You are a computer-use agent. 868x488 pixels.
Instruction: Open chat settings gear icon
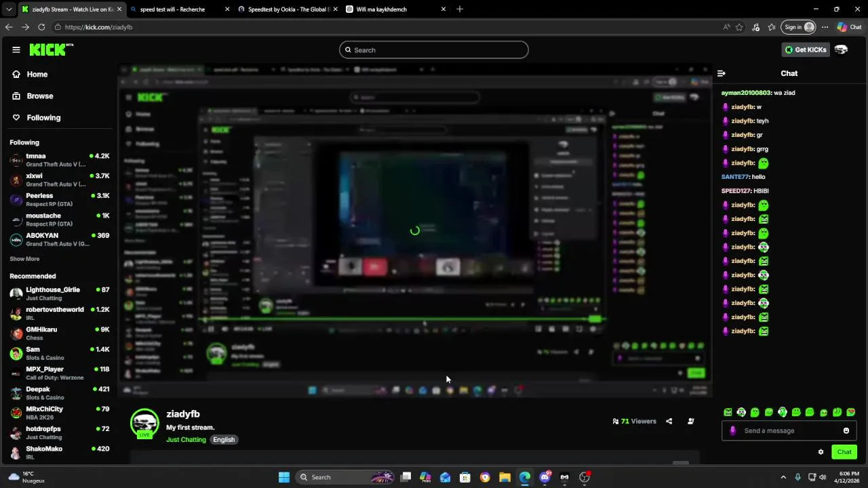click(821, 452)
